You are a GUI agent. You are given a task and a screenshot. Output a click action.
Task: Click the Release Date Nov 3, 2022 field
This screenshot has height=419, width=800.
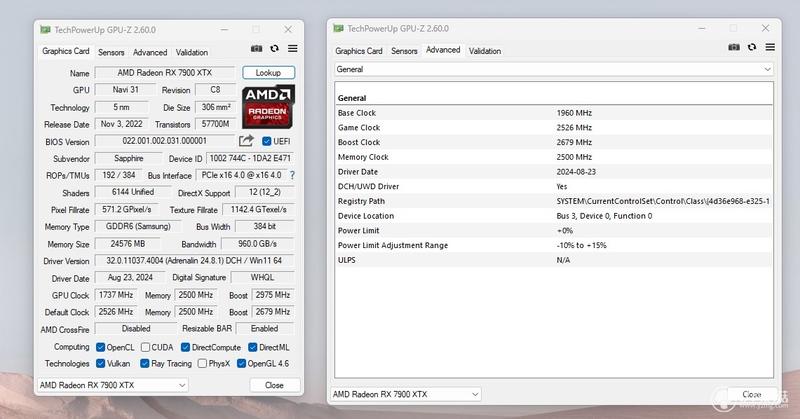(x=121, y=124)
